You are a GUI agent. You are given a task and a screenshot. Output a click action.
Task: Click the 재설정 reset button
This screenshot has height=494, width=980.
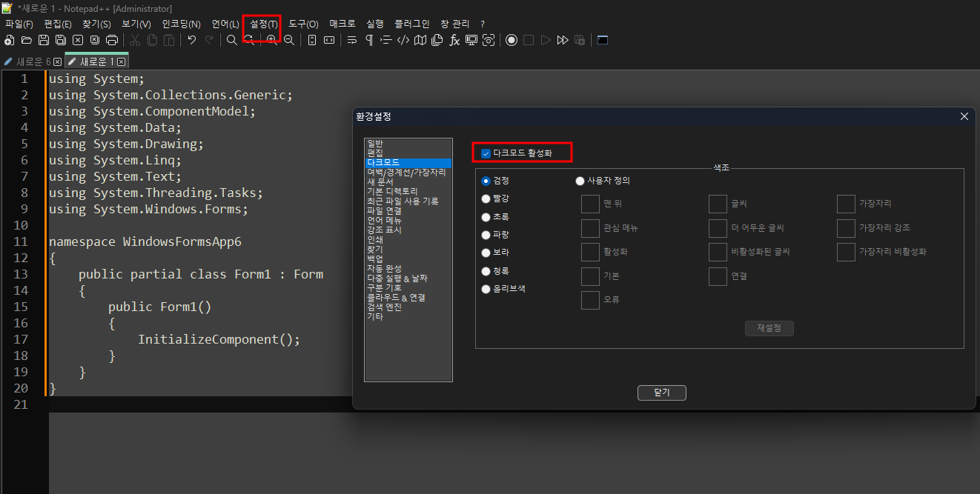[x=769, y=328]
